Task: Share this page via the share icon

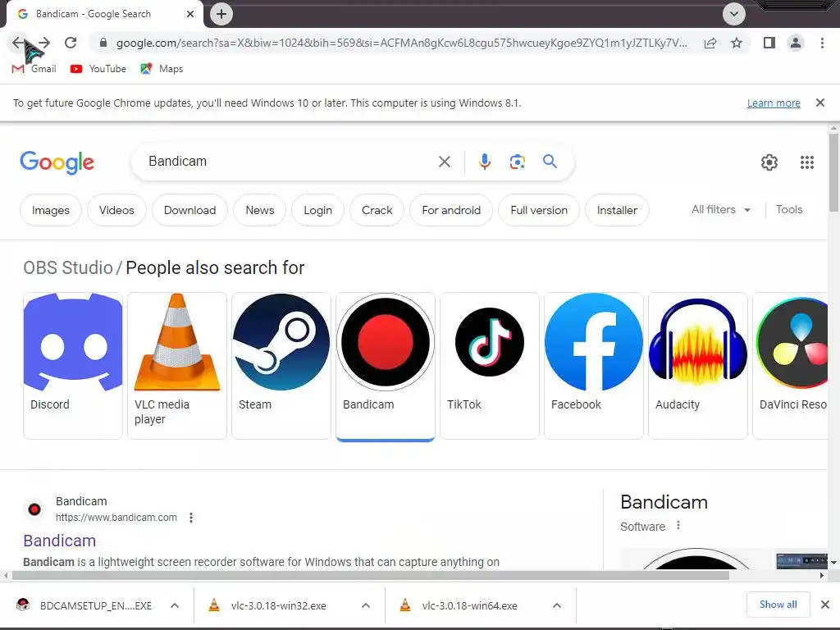Action: tap(710, 43)
